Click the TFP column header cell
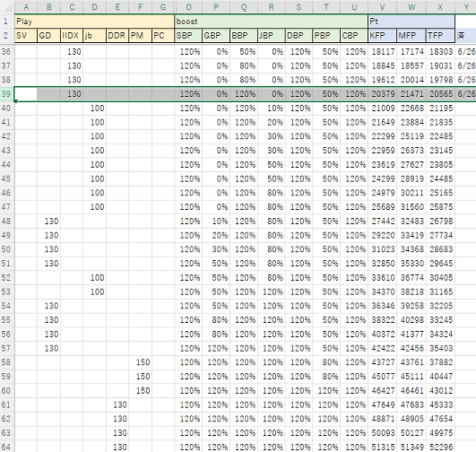Viewport: 476px width, 452px height. (440, 36)
